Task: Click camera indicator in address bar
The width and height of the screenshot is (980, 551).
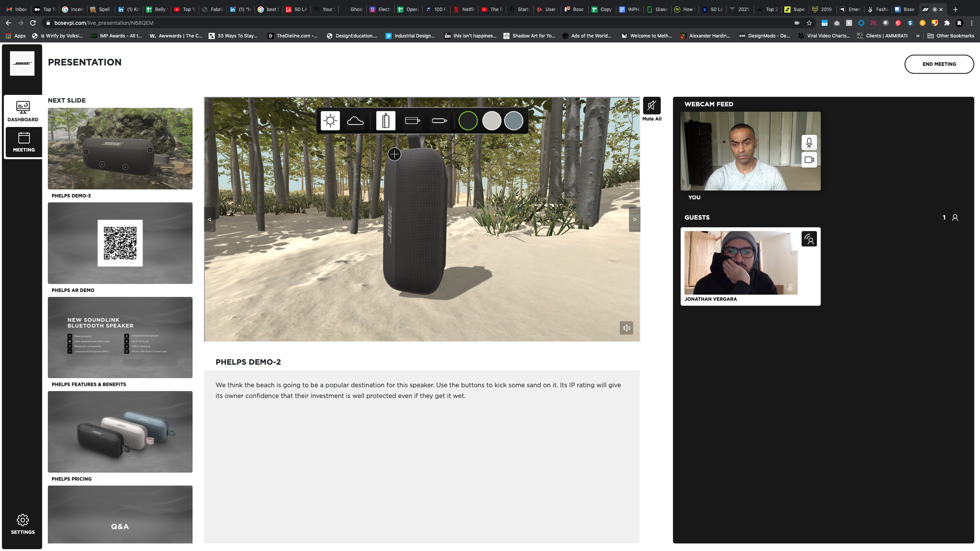Action: point(797,23)
